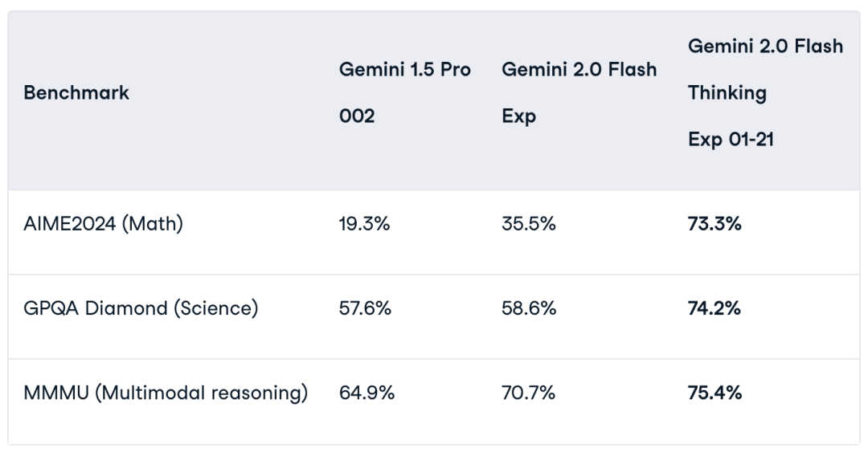868x452 pixels.
Task: Select the GPQA Diamond (Science) row label
Action: 141,308
